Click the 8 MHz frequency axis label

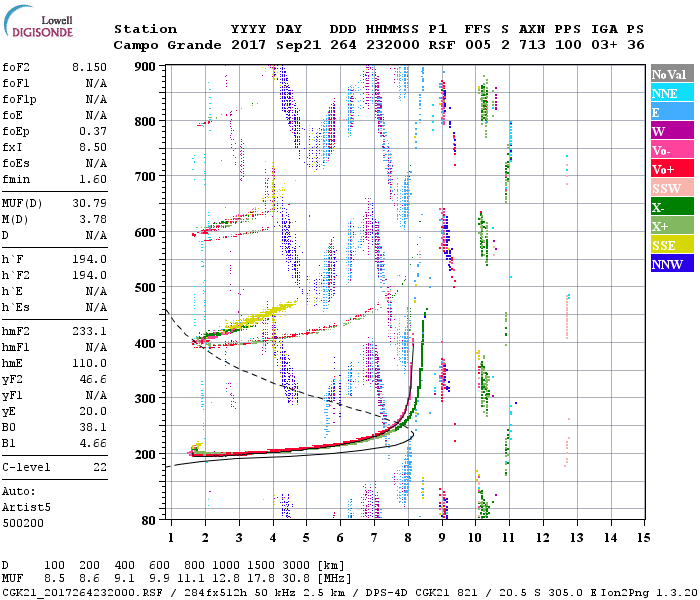pyautogui.click(x=408, y=538)
